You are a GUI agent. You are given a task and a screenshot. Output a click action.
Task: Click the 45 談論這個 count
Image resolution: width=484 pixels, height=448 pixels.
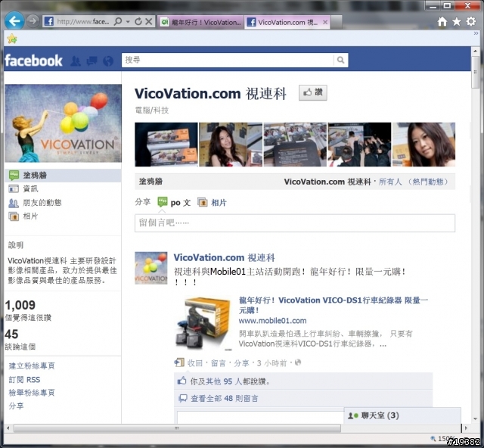20,339
